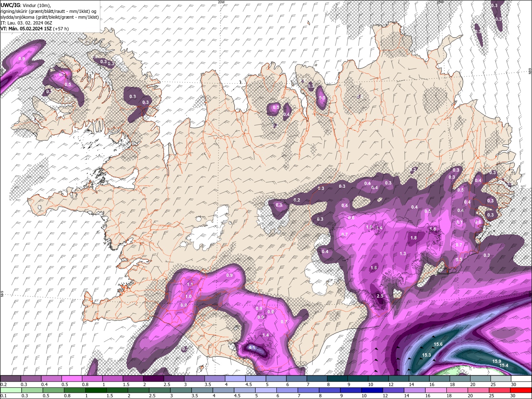Screen dimensions: 532x399
Task: Select grey-teal legend swatch between 18 and 20
Action: coord(460,379)
